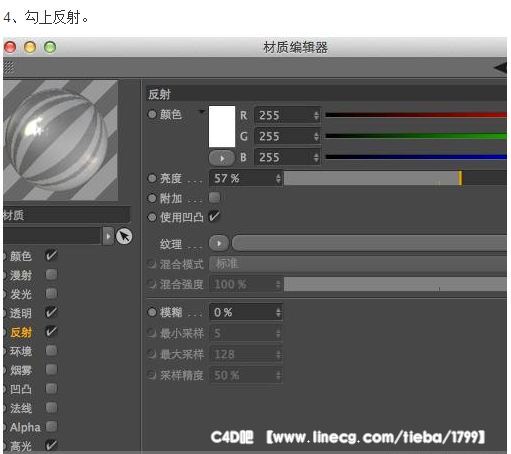The height and width of the screenshot is (454, 511).
Task: Enable the 漫射 channel checkbox
Action: (x=51, y=275)
